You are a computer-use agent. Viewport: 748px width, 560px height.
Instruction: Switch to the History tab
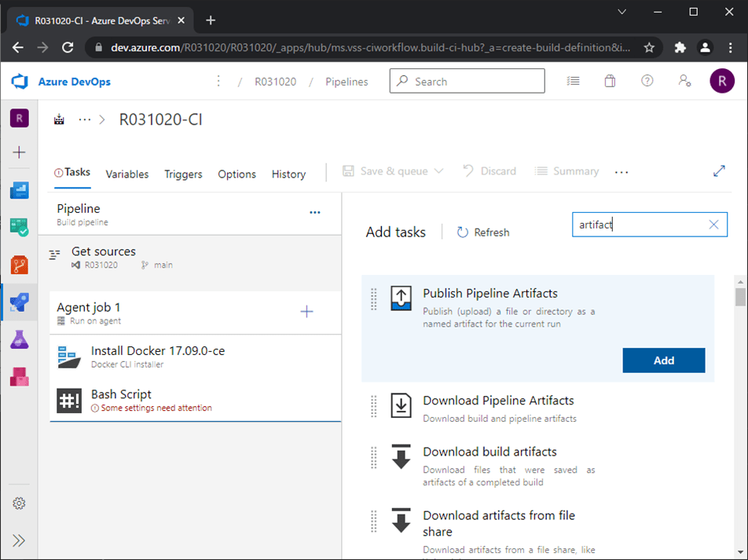[x=288, y=174]
